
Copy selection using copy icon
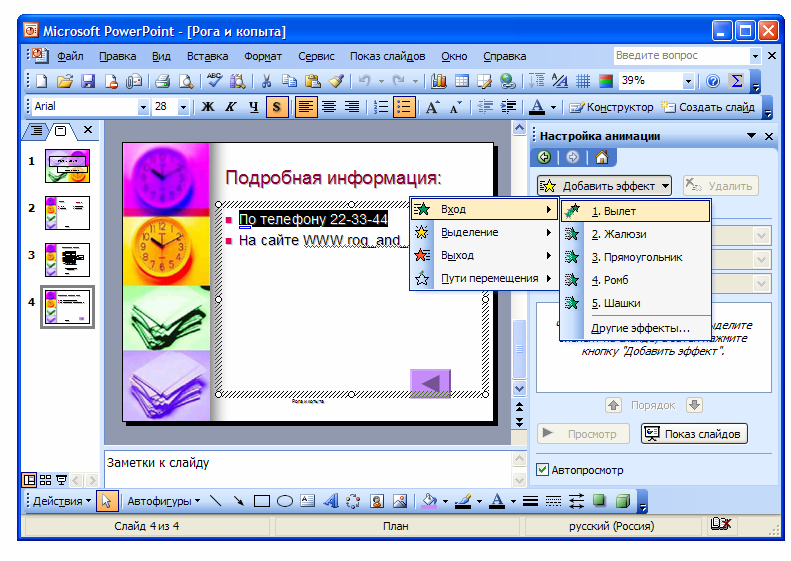click(x=289, y=81)
